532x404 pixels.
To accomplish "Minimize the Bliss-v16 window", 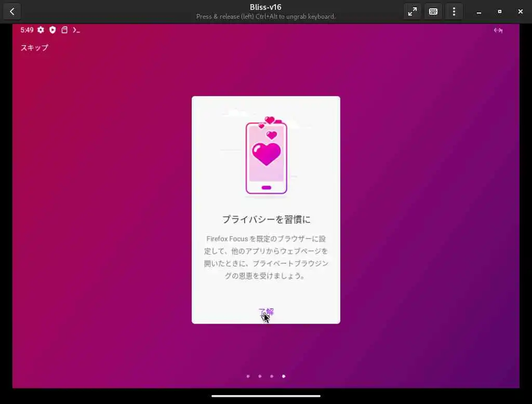I will coord(478,12).
